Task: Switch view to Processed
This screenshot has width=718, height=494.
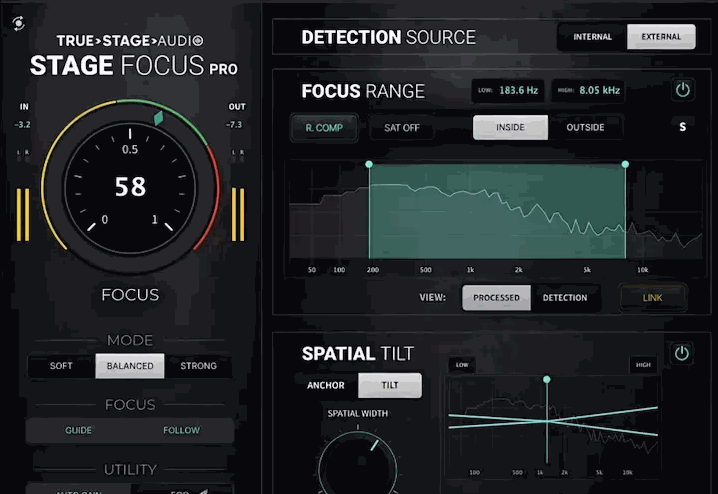Action: pos(496,298)
